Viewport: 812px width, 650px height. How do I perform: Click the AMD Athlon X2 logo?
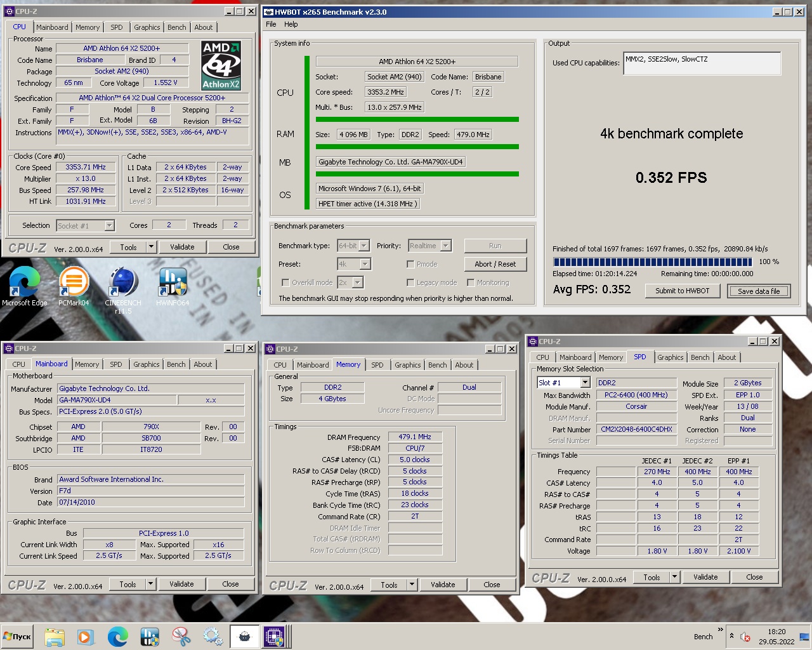(x=221, y=65)
